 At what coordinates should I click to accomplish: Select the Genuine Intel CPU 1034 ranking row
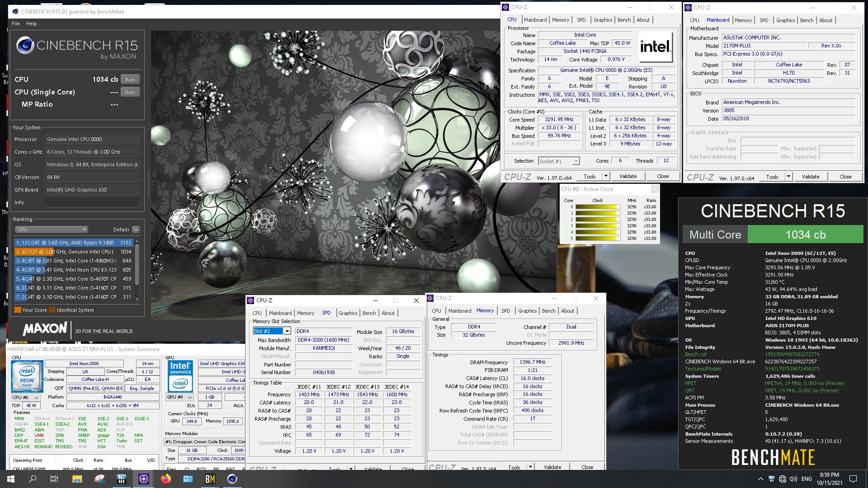click(x=74, y=252)
